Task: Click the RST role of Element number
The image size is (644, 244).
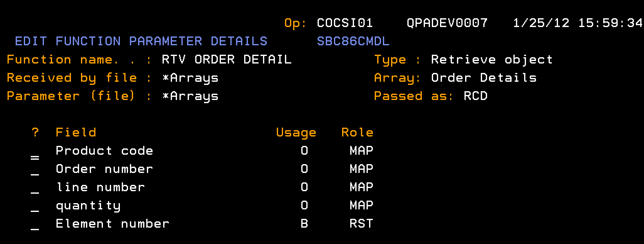Action: pos(362,224)
